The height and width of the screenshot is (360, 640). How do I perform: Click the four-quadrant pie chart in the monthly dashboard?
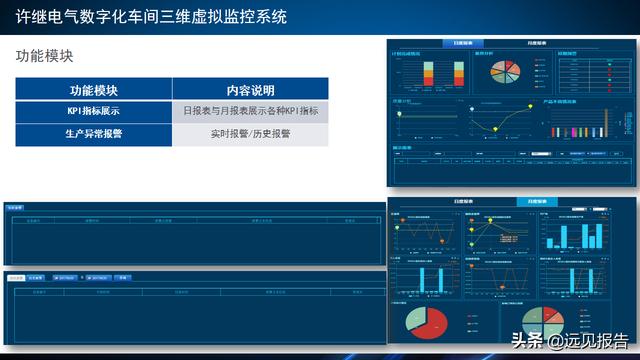543,322
